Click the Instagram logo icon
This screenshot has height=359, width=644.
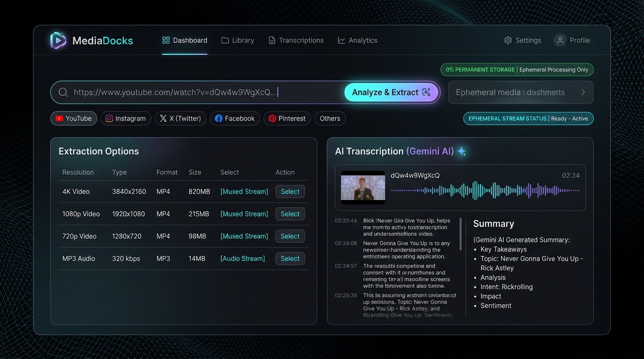click(109, 118)
